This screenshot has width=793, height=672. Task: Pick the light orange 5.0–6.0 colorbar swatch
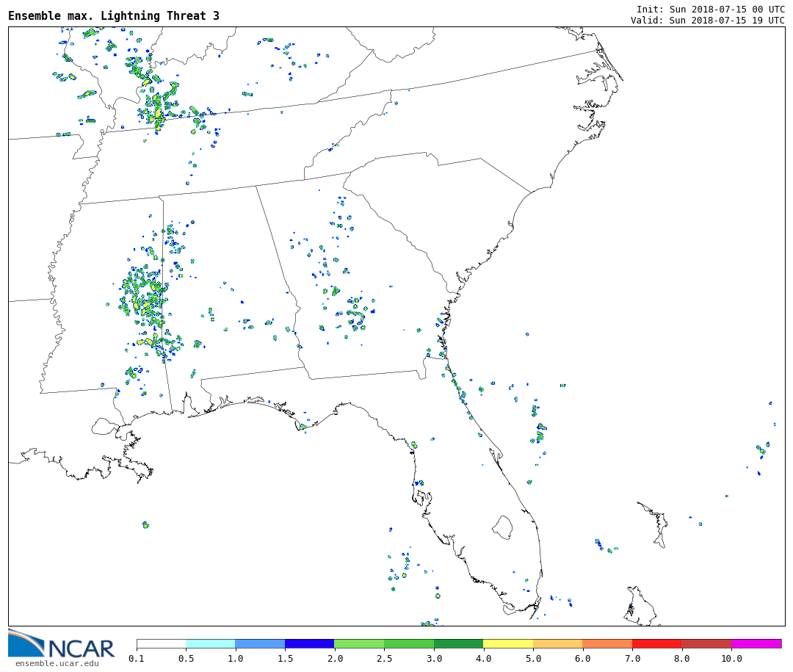click(558, 643)
